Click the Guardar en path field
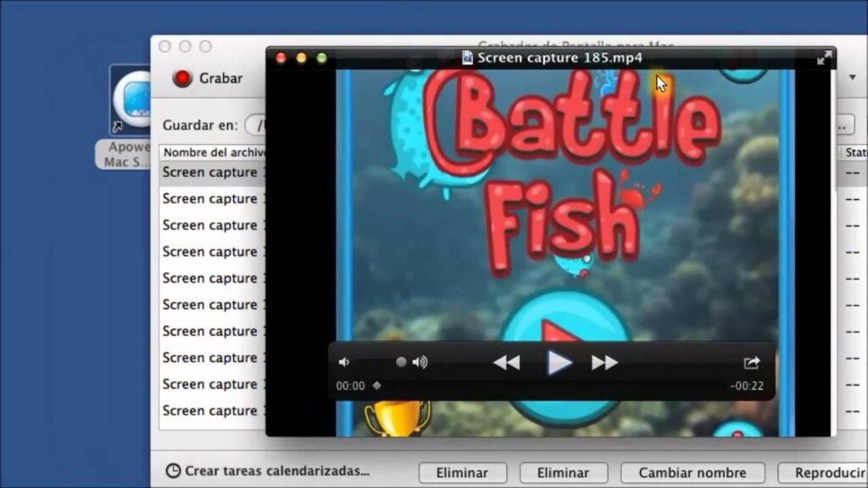The image size is (868, 488). click(x=255, y=125)
